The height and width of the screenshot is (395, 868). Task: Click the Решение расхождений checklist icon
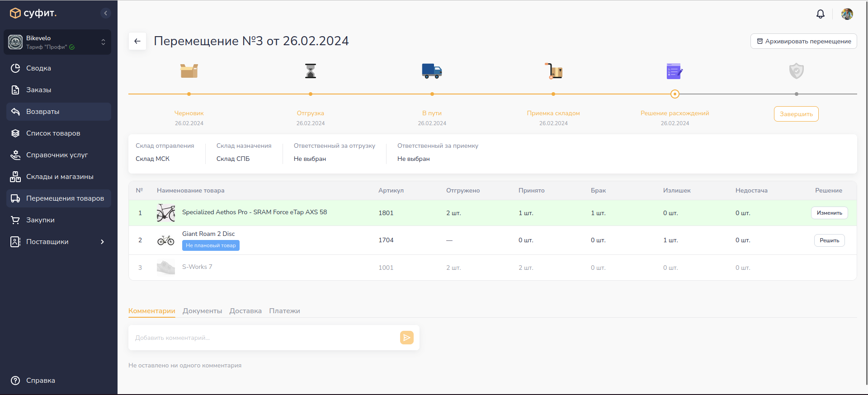[x=675, y=71]
